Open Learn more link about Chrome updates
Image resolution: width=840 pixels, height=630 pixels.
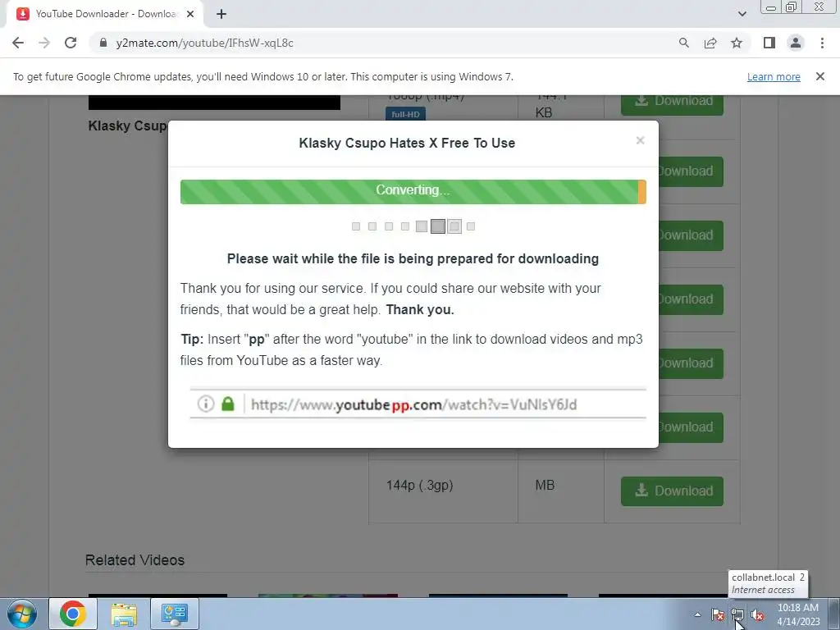click(x=774, y=76)
